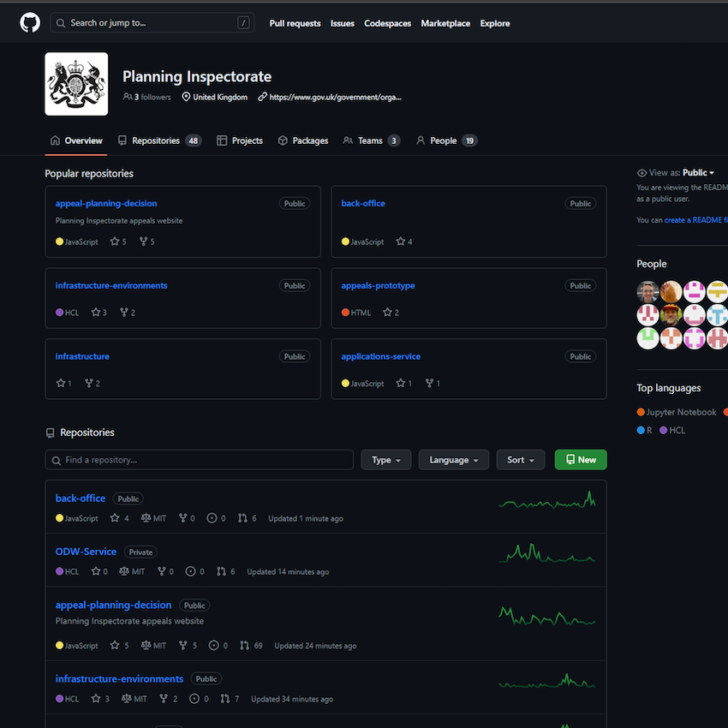The height and width of the screenshot is (728, 728).
Task: Switch to the Teams tab
Action: click(371, 140)
